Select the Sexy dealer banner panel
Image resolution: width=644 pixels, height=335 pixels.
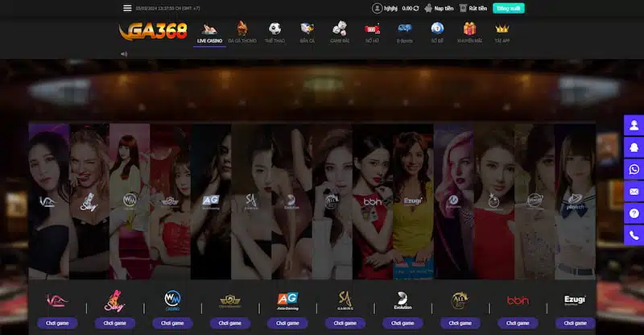pyautogui.click(x=89, y=201)
